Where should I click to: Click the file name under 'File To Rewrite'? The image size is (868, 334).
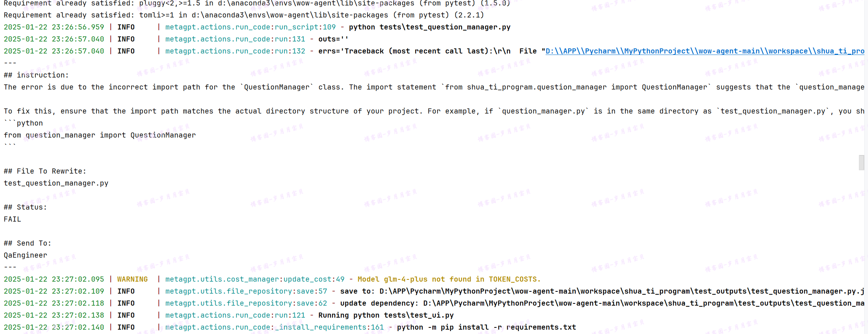[56, 183]
